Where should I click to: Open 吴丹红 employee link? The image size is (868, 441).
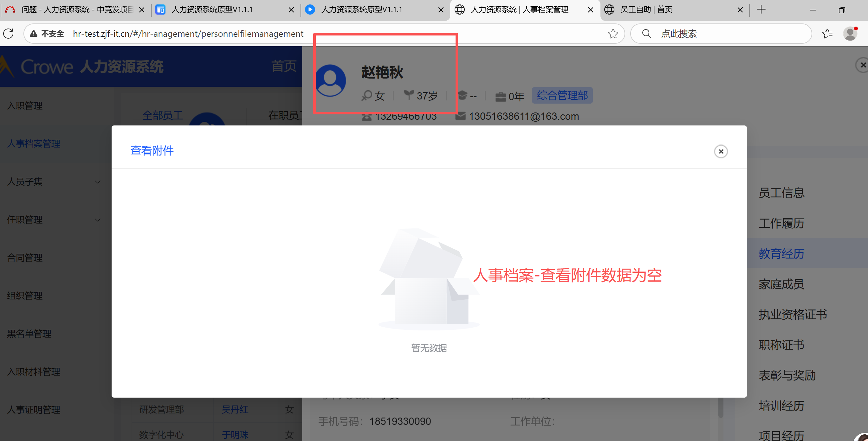(235, 409)
